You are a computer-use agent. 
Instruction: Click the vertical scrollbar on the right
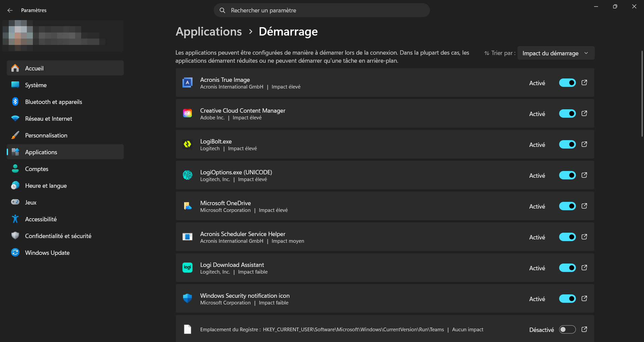(642, 94)
